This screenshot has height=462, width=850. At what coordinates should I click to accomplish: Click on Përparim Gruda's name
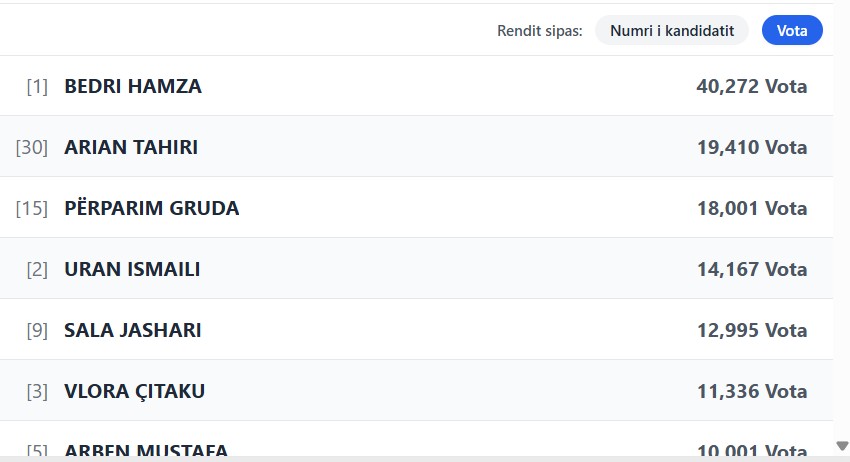[152, 208]
